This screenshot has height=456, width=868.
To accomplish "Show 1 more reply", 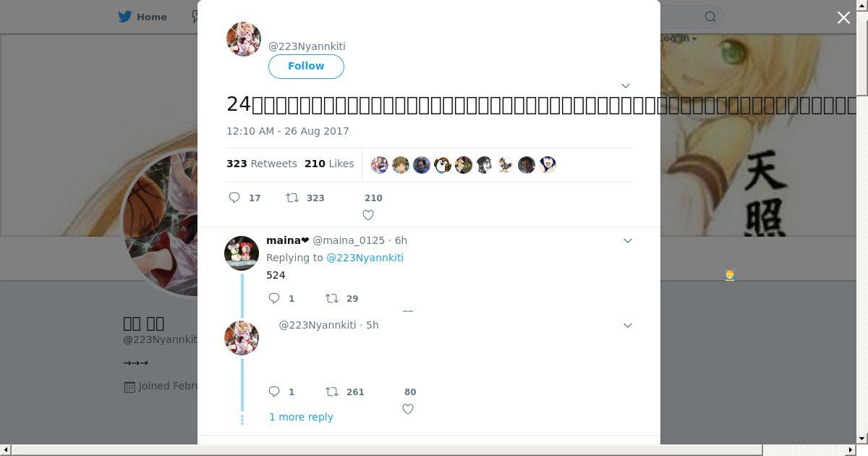I will [x=301, y=417].
